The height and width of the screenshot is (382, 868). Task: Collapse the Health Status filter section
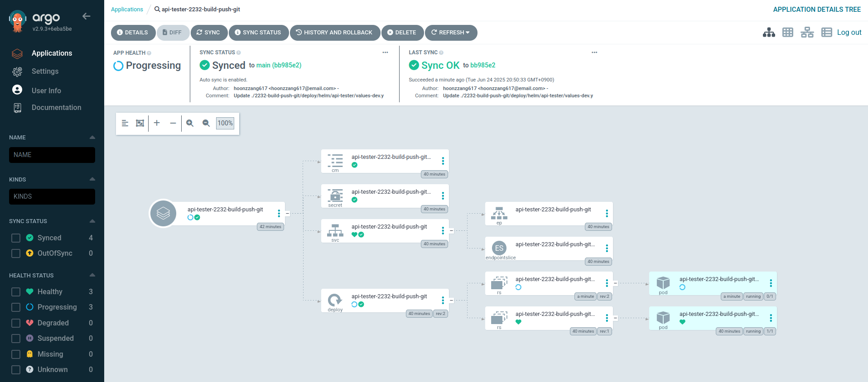point(92,275)
